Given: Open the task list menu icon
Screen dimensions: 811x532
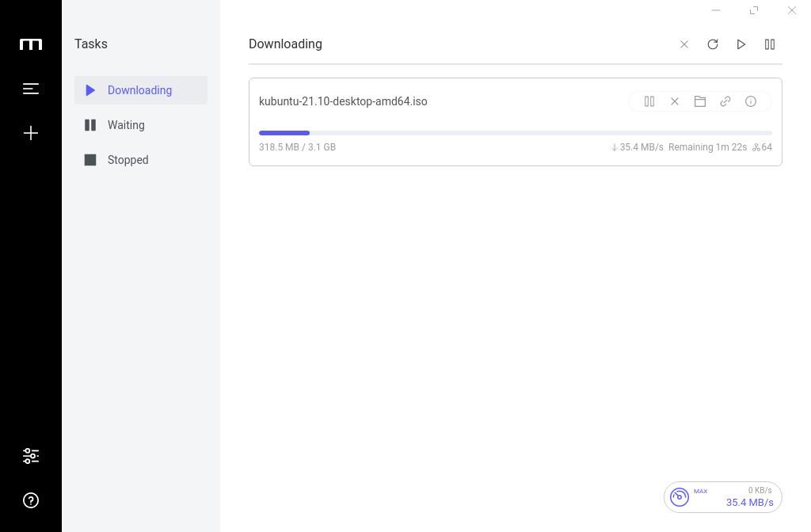Looking at the screenshot, I should coord(31,89).
